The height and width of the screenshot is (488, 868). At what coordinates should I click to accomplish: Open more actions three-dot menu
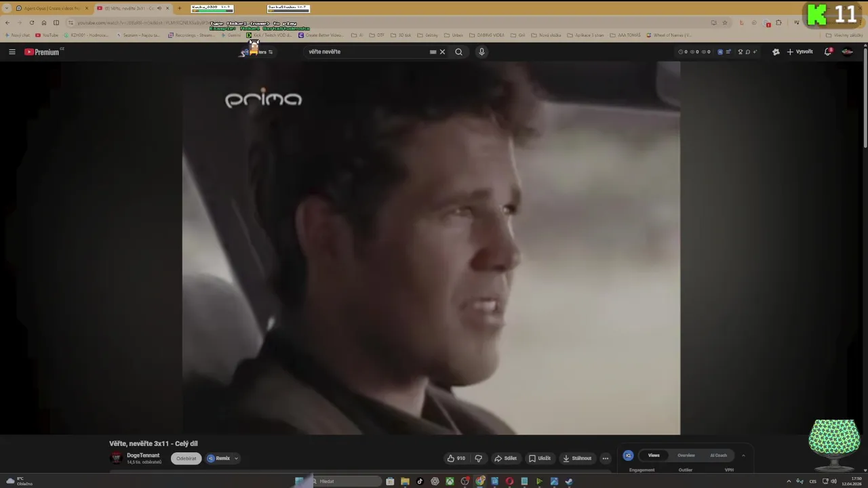(606, 458)
